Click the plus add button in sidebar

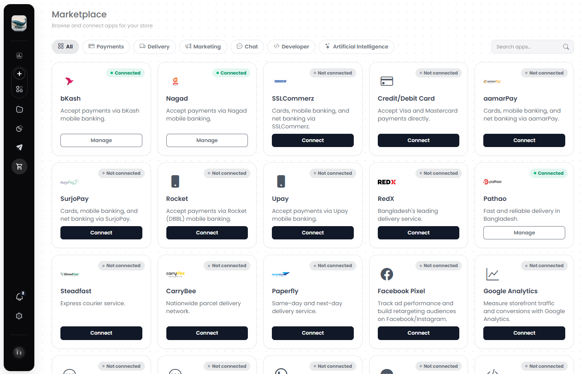pyautogui.click(x=19, y=74)
